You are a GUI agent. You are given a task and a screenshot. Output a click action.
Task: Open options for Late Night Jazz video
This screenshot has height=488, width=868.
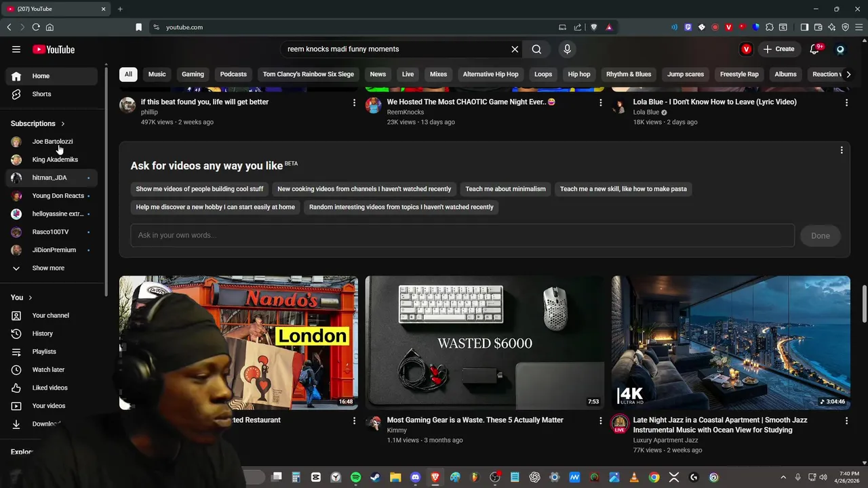(x=846, y=421)
